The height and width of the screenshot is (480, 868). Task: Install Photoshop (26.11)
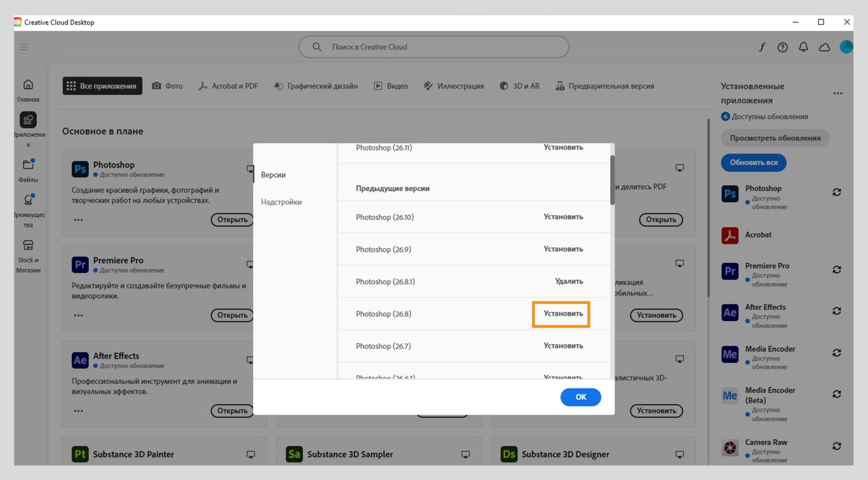[x=563, y=147]
